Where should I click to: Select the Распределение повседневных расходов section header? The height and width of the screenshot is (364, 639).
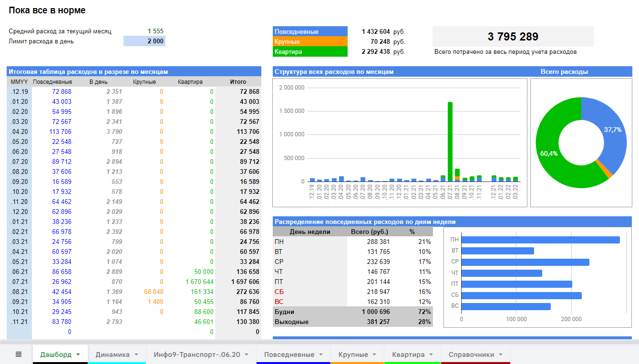pos(452,222)
